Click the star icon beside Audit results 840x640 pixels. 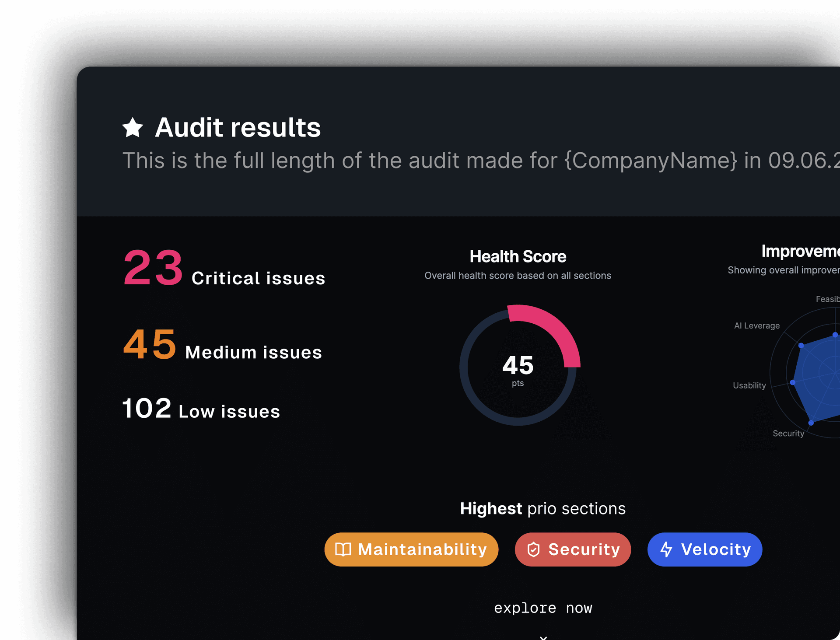pos(133,128)
